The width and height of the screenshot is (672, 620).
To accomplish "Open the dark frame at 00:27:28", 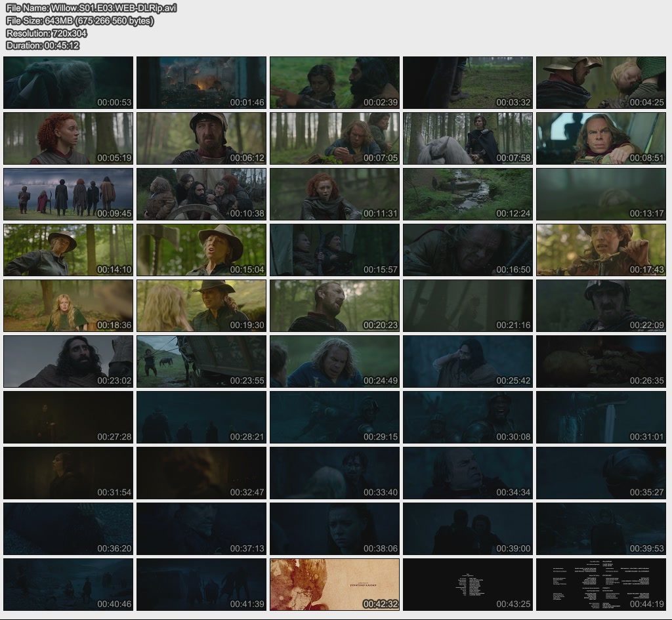I will (68, 417).
